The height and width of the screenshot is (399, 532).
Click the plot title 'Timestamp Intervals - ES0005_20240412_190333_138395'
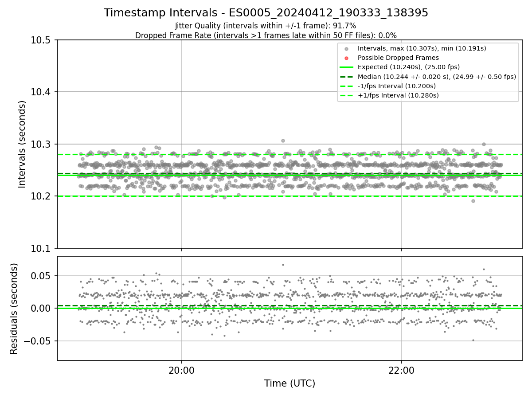(266, 13)
